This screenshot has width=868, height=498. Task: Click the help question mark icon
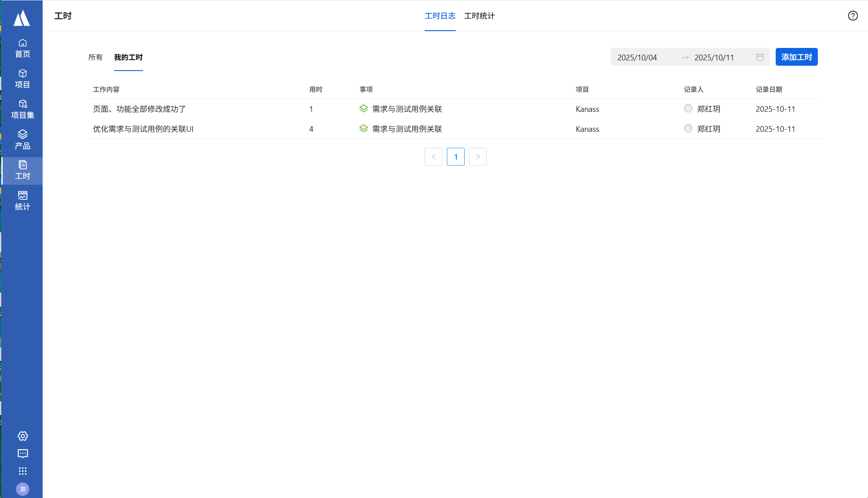(x=852, y=16)
